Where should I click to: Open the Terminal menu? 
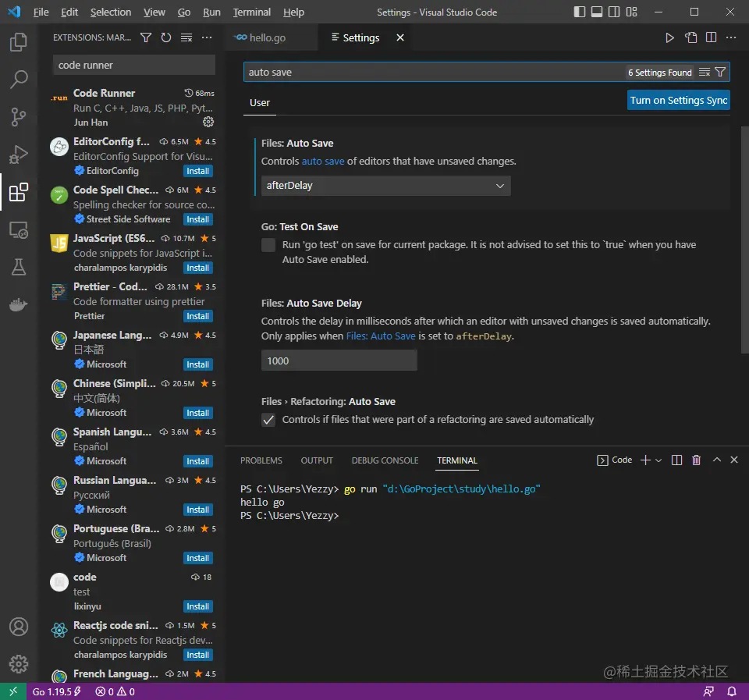click(252, 12)
